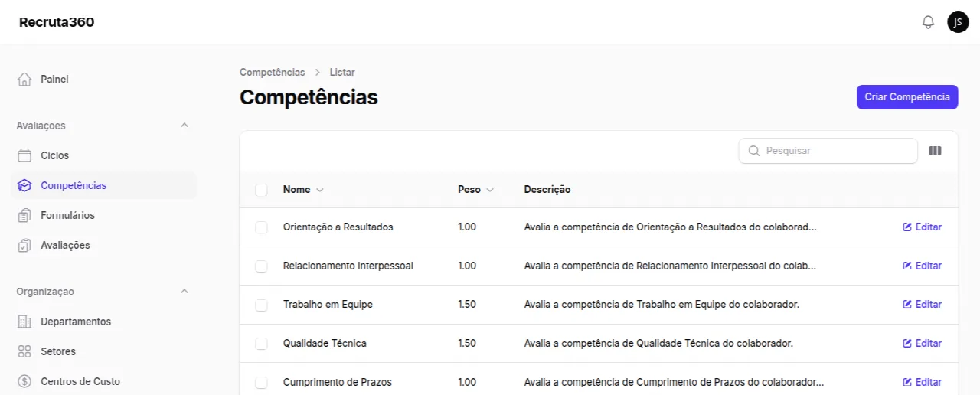Click the Formulários clipboard icon

(24, 215)
